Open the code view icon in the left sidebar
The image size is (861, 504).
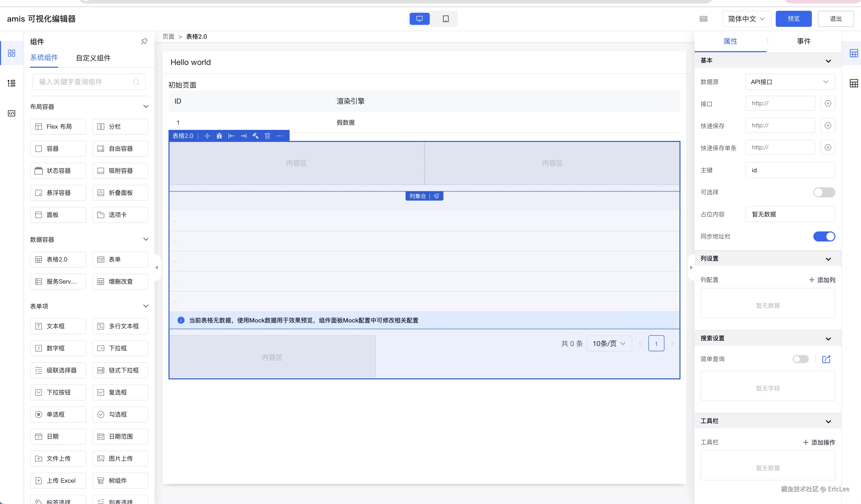pos(12,113)
